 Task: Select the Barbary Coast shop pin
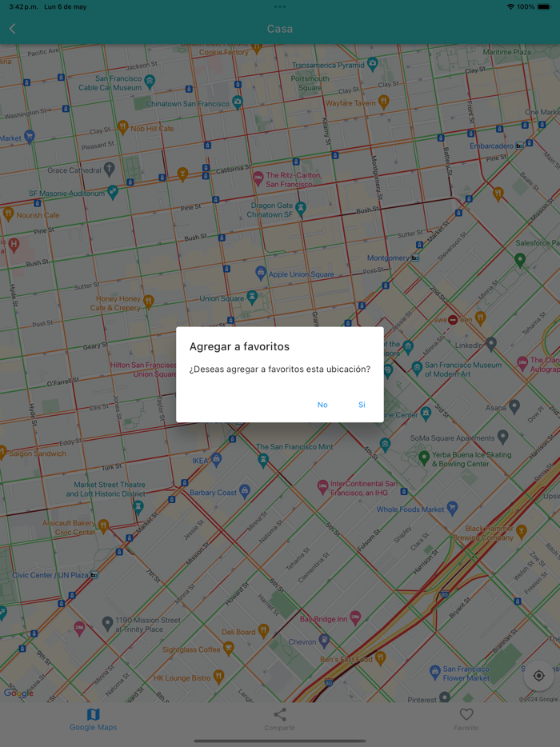pos(245,491)
